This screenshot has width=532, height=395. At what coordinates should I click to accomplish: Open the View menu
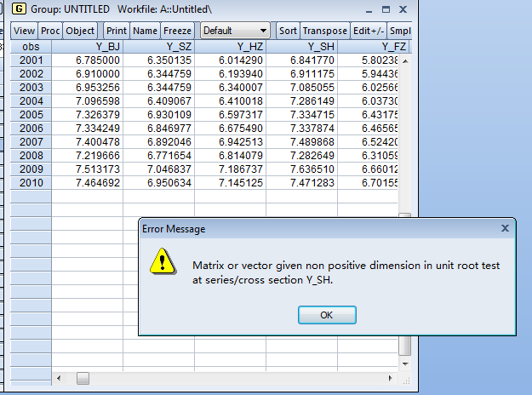pyautogui.click(x=24, y=31)
